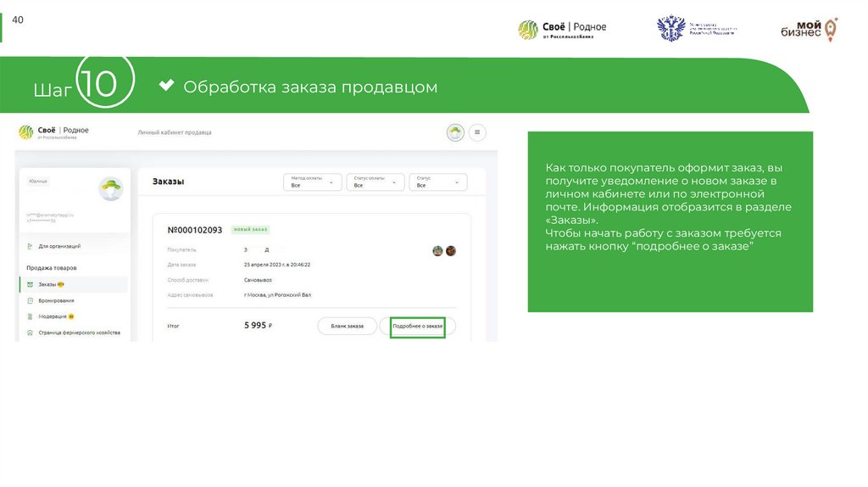Click the Своё Родное logo in cabinet header

[53, 132]
